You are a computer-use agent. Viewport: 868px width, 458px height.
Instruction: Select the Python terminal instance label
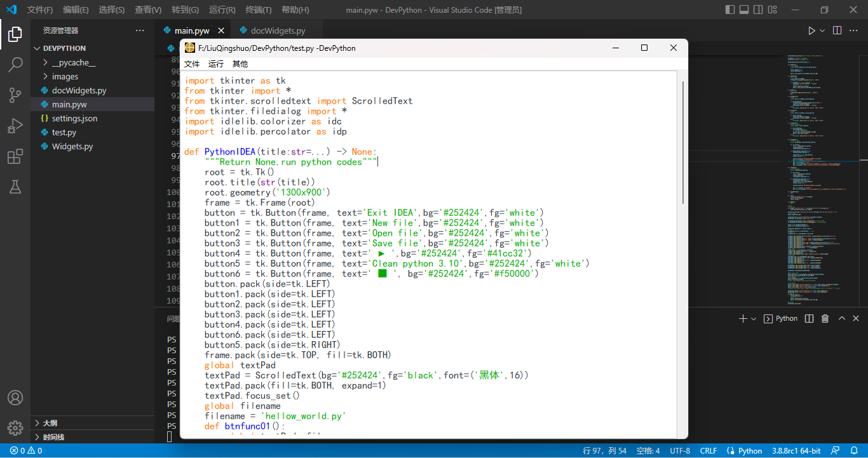coord(780,319)
